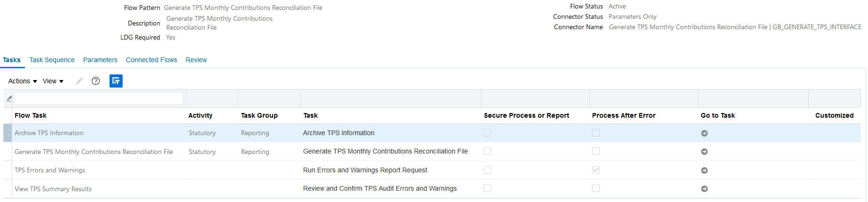Sort by the Flow Task column header
The width and height of the screenshot is (868, 202).
[31, 115]
